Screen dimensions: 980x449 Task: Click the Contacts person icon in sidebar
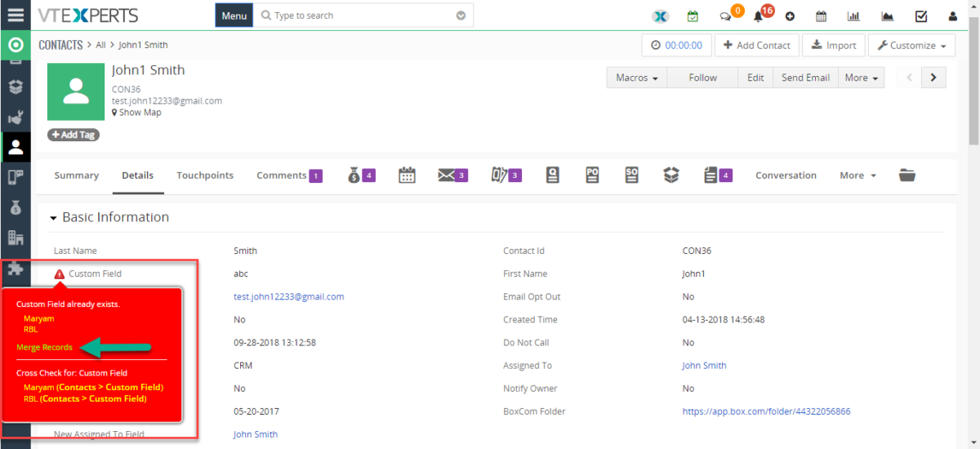[16, 147]
